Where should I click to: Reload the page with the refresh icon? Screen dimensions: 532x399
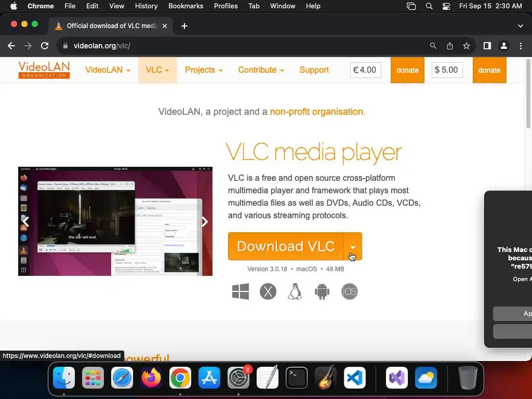tap(45, 46)
